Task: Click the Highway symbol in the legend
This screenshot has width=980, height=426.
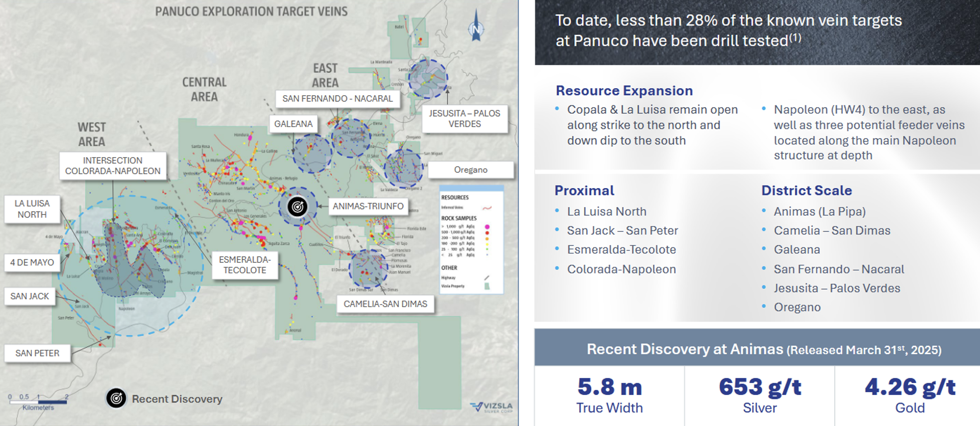Action: click(x=487, y=278)
